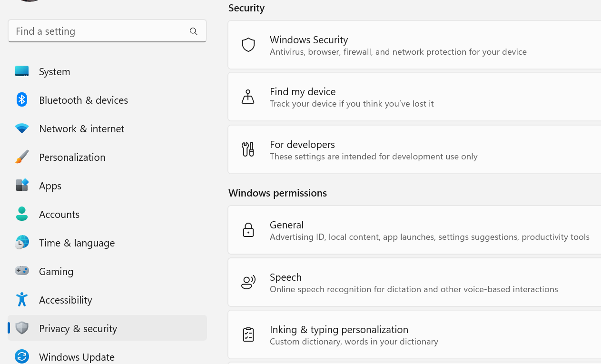Click the magnifier icon in the search box
This screenshot has height=364, width=601.
[194, 31]
